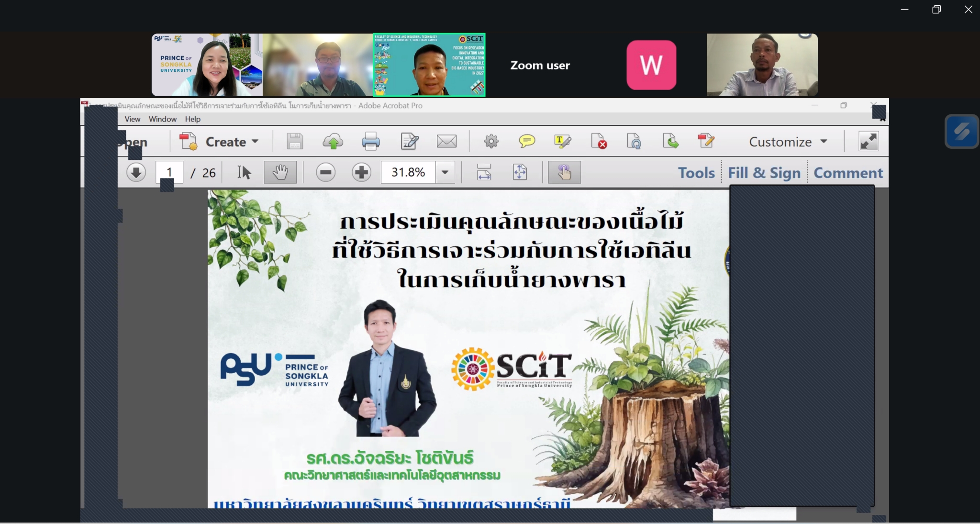The image size is (980, 524).
Task: Open the Window menu
Action: 162,119
